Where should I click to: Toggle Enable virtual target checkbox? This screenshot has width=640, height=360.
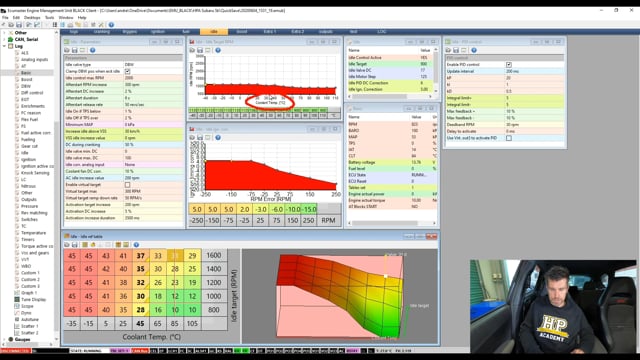pos(127,185)
